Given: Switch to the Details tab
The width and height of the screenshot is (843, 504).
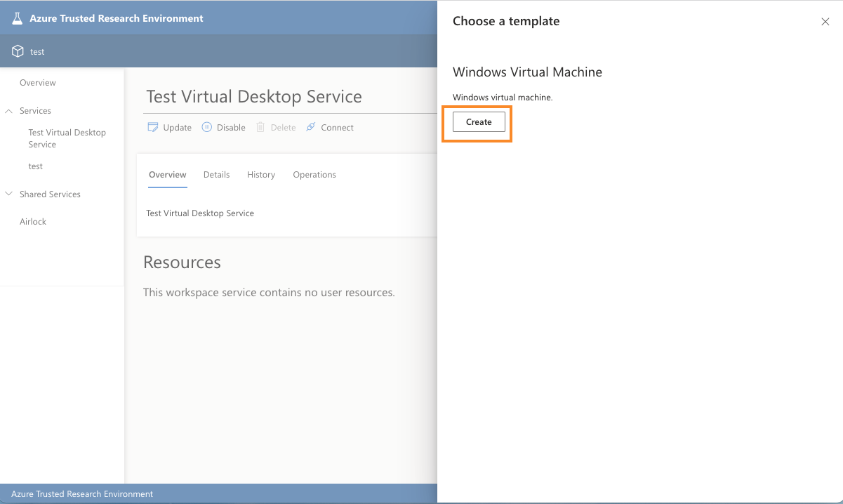Looking at the screenshot, I should coord(216,174).
